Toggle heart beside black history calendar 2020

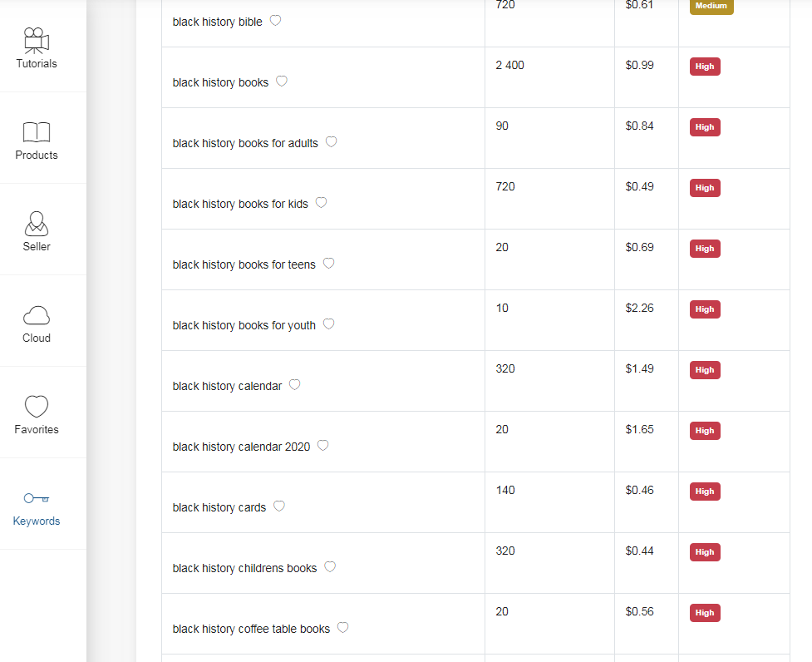pyautogui.click(x=323, y=446)
